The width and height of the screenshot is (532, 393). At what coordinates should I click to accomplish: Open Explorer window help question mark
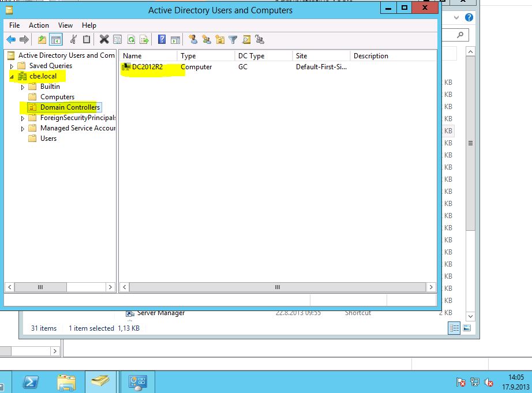(469, 17)
